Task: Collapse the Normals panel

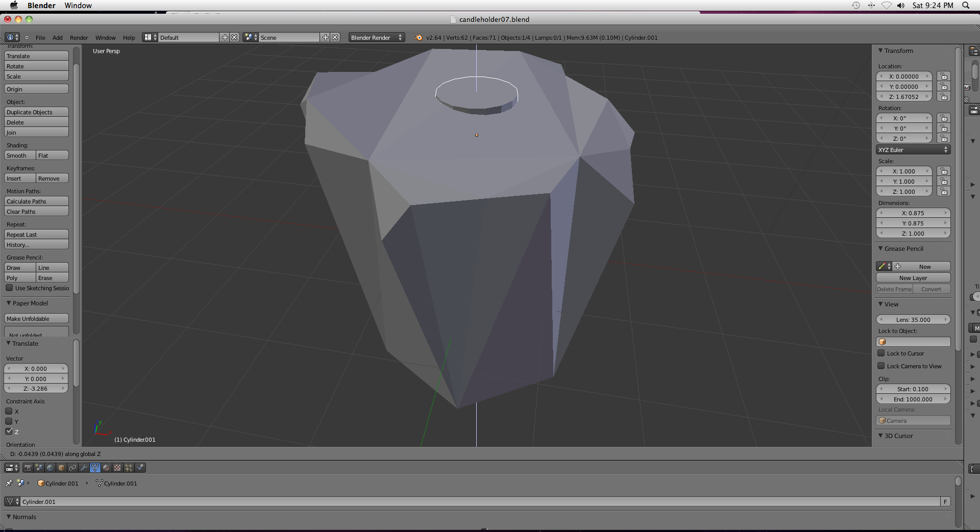Action: [x=9, y=517]
